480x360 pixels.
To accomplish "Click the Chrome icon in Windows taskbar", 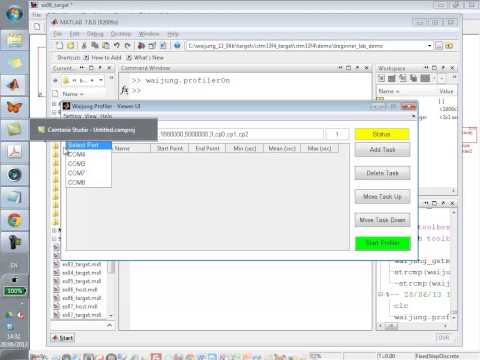I will coord(14,220).
